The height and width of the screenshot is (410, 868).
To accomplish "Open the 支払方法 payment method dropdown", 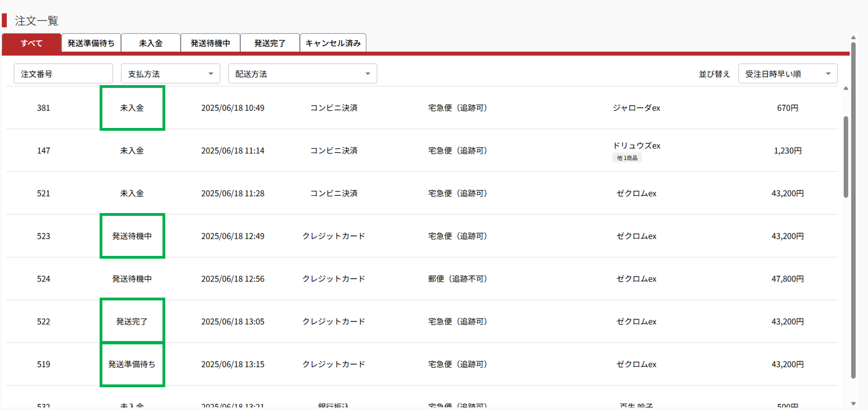I will [x=170, y=74].
